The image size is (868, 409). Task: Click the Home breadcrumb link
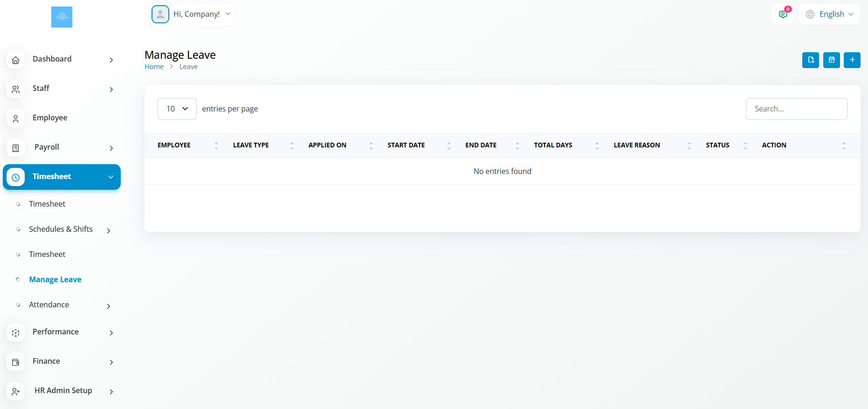[x=154, y=67]
